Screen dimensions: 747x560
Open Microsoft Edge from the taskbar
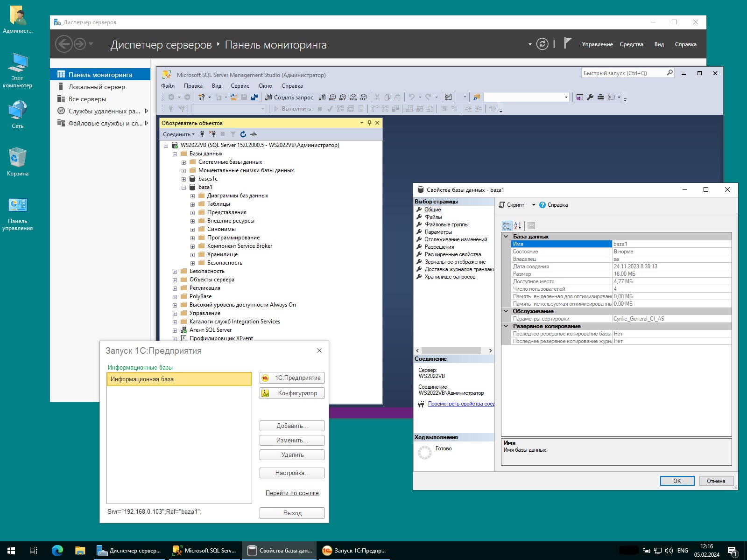(57, 551)
